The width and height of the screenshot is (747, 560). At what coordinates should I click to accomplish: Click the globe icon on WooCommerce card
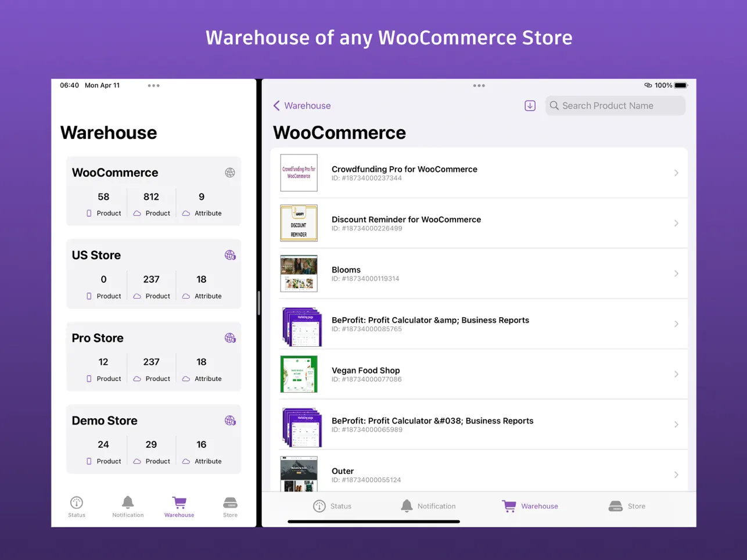[230, 173]
